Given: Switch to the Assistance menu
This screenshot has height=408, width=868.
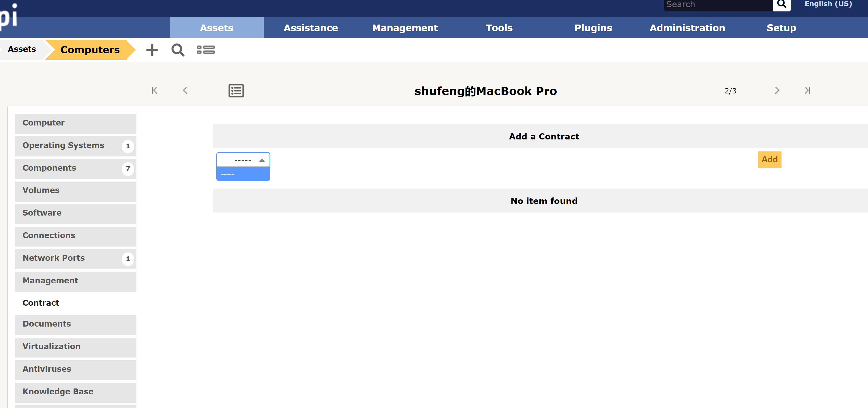Looking at the screenshot, I should pos(310,28).
